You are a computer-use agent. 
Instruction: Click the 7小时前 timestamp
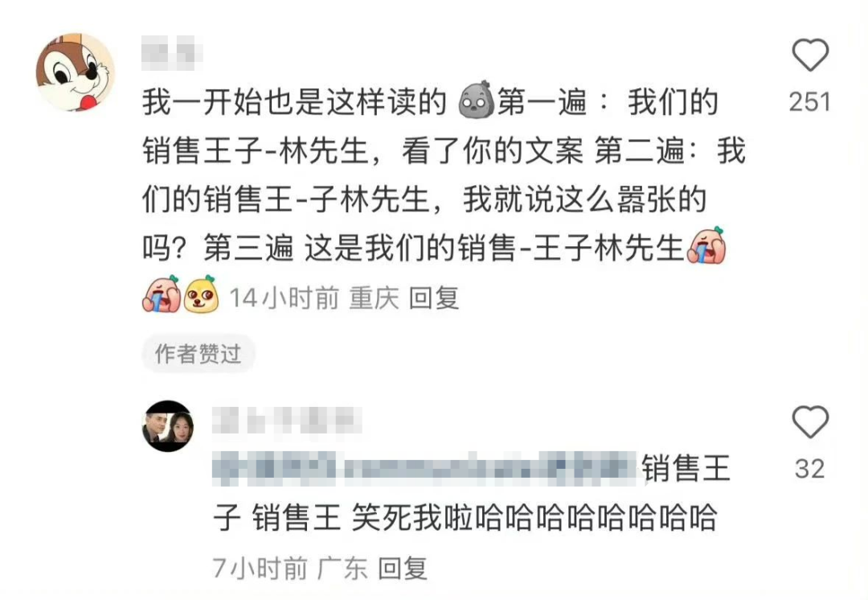tap(260, 569)
